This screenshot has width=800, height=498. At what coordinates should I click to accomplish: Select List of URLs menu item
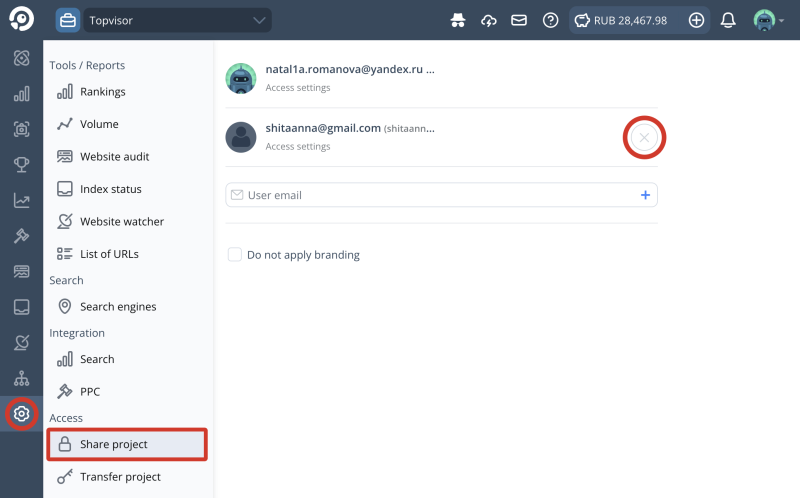coord(128,254)
